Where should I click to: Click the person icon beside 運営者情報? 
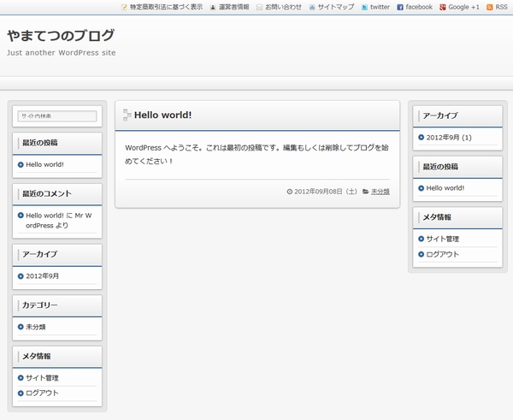[x=213, y=7]
